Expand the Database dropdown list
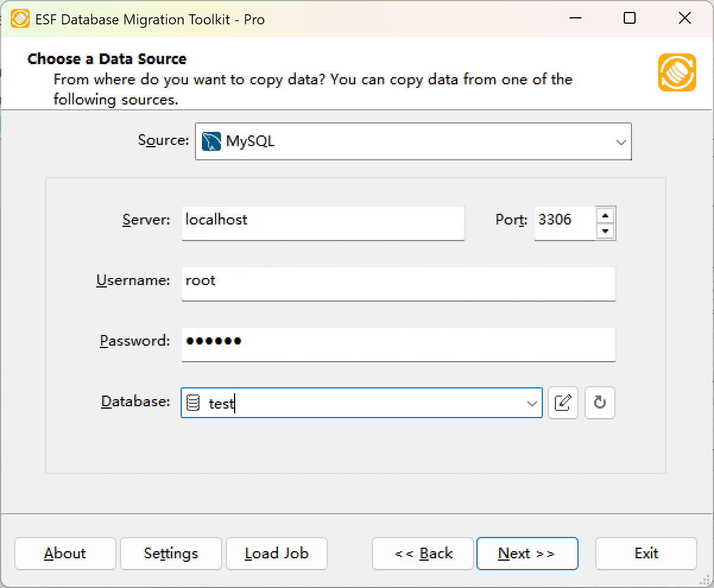714x588 pixels. 531,403
